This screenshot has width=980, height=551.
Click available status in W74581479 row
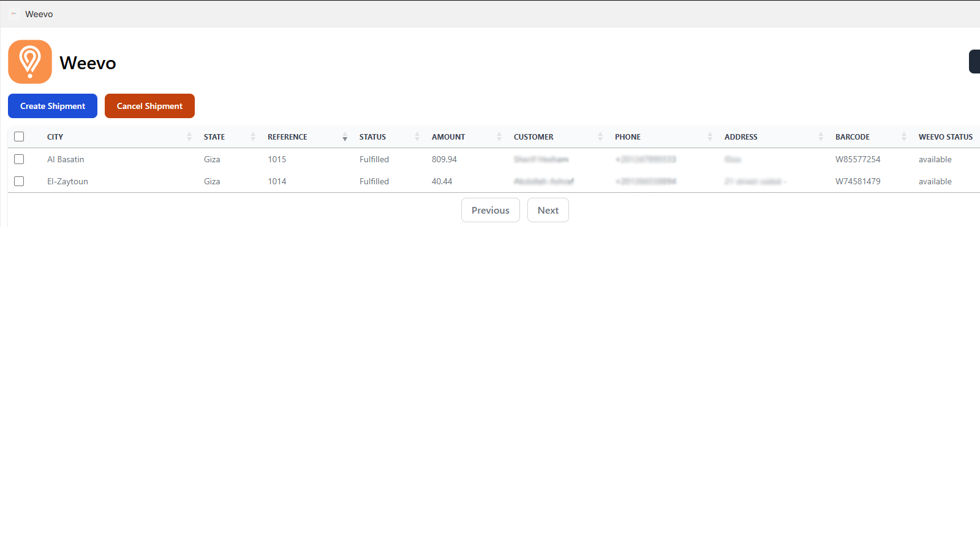click(x=935, y=181)
